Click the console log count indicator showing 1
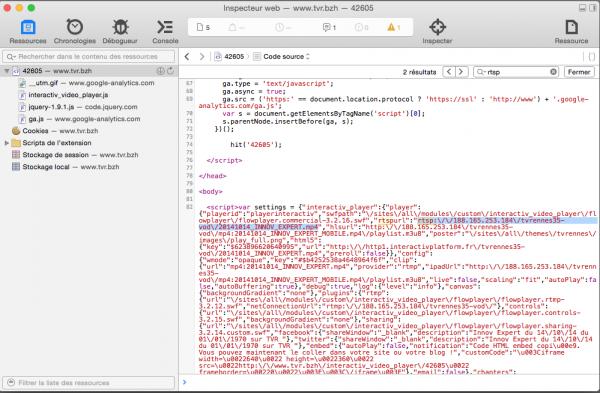Image resolution: width=600 pixels, height=393 pixels. coord(329,28)
